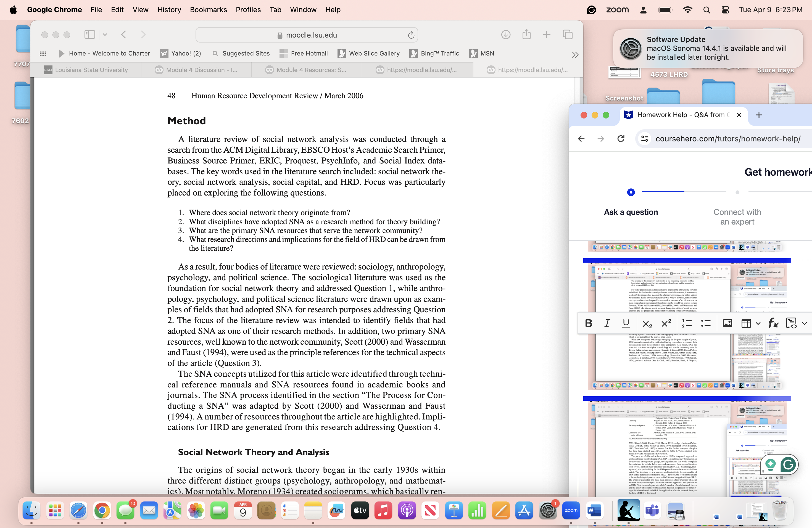Screen dimensions: 812x528
Task: Open the Grammarly assistant icon
Action: [x=788, y=464]
